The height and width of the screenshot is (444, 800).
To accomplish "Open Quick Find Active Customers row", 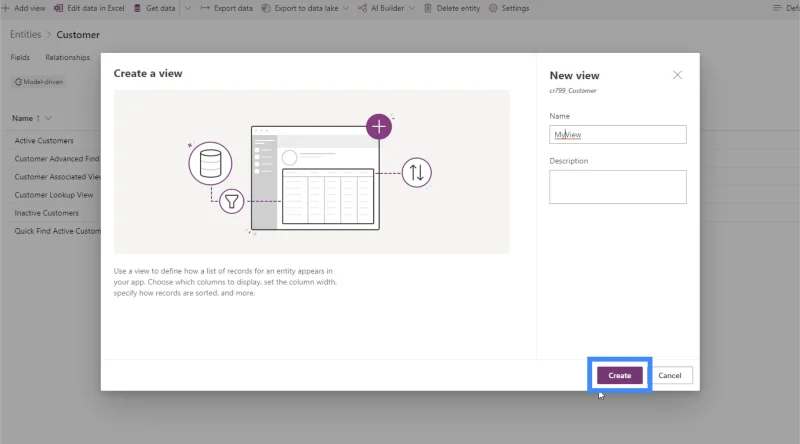I will click(x=57, y=231).
